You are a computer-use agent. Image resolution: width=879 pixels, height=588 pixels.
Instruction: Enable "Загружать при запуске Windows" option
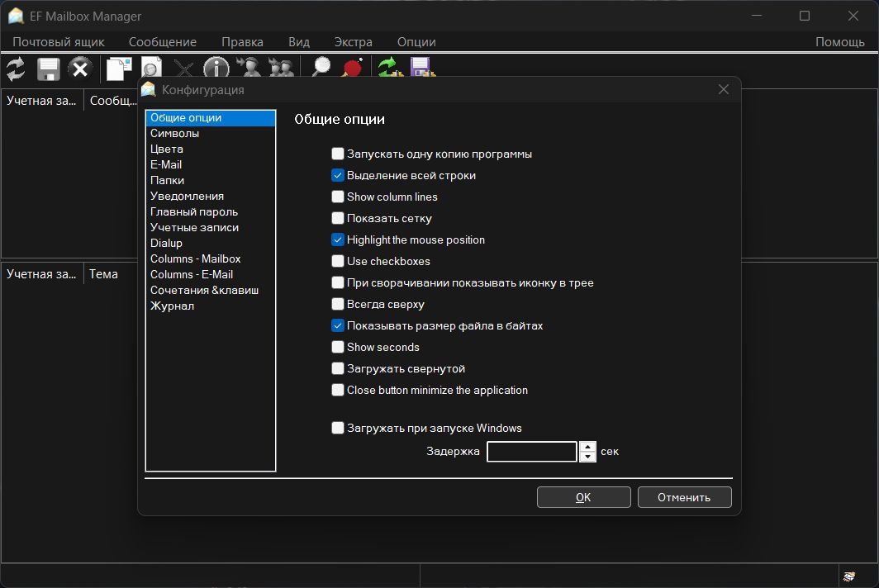(338, 428)
